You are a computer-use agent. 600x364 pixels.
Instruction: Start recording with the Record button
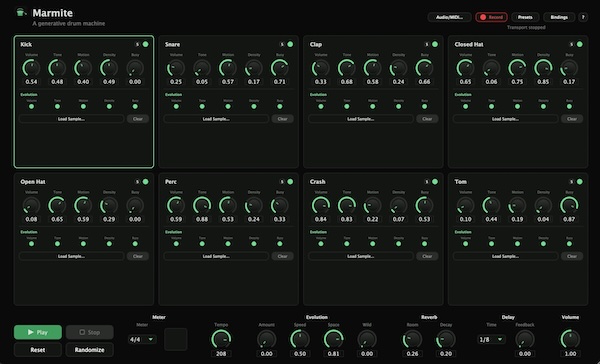coord(491,17)
